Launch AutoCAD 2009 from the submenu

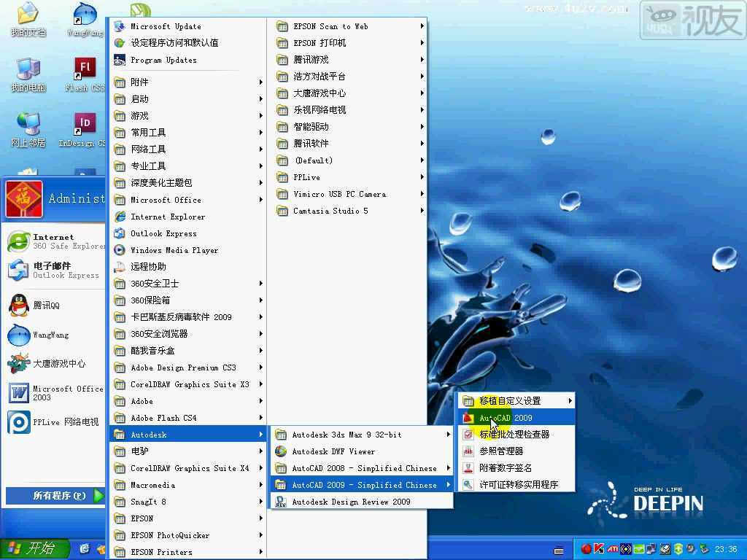(x=516, y=418)
